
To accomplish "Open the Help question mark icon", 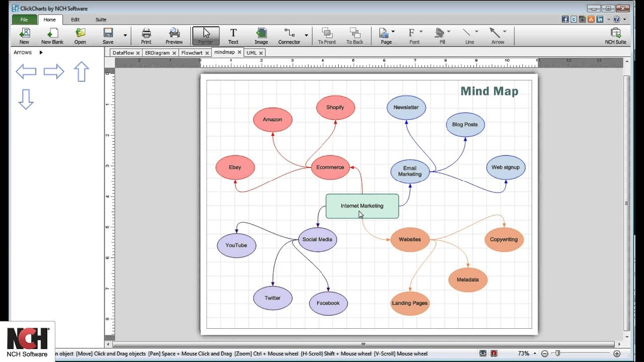I will click(x=616, y=20).
